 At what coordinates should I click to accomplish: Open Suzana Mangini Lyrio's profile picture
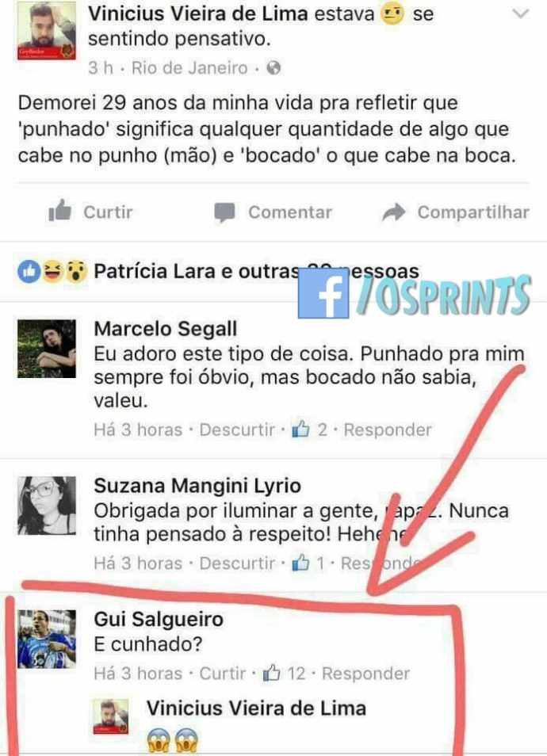click(x=47, y=506)
